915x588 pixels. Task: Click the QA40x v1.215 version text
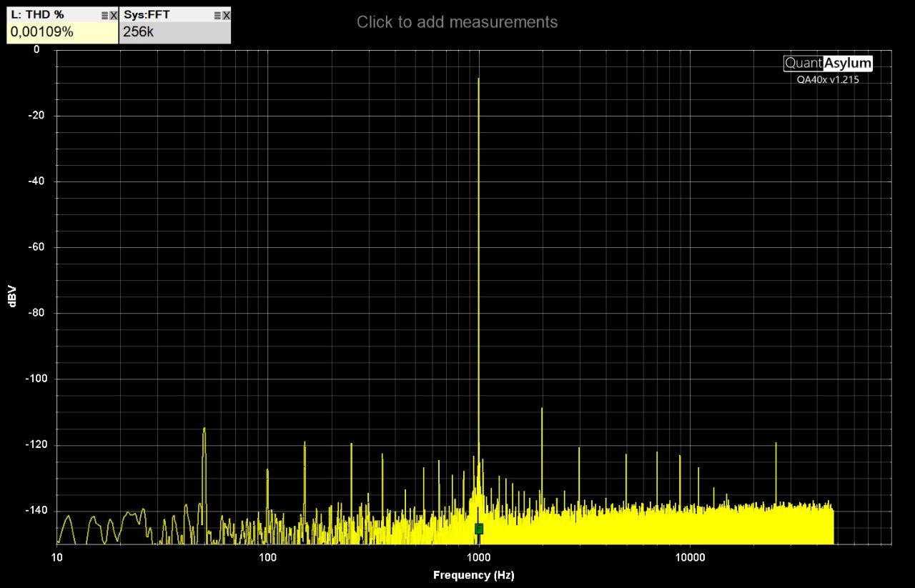pos(828,80)
